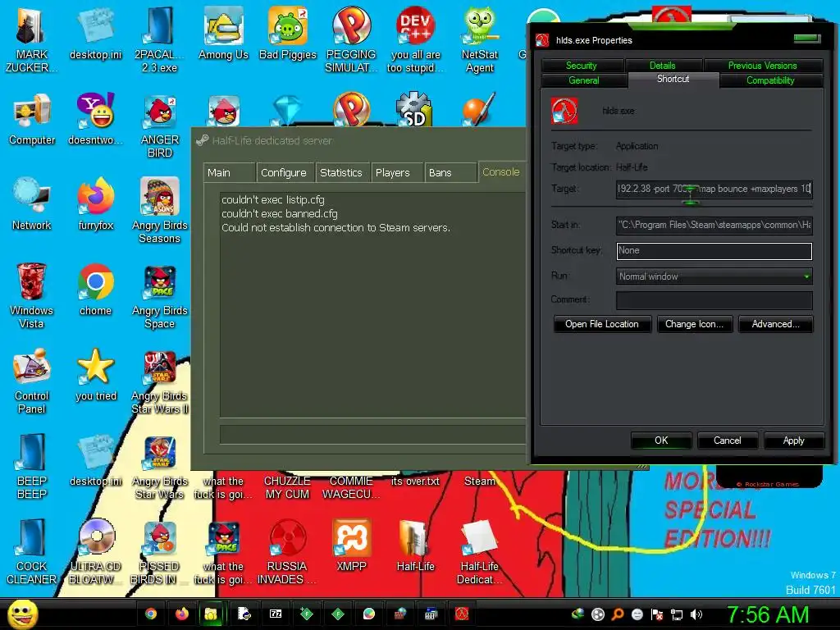The width and height of the screenshot is (840, 630).
Task: Open the Players tab in dedicated server
Action: click(x=397, y=172)
